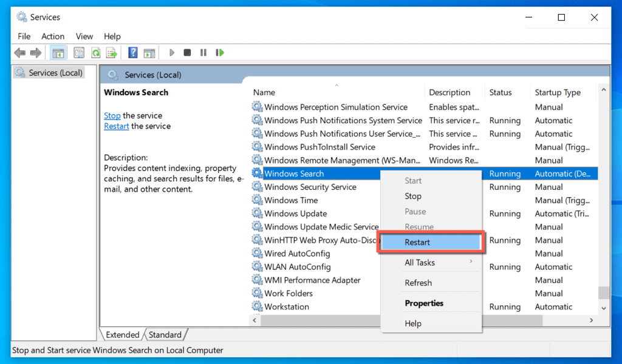Maximize the Services window
Image resolution: width=622 pixels, height=364 pixels.
[x=561, y=17]
